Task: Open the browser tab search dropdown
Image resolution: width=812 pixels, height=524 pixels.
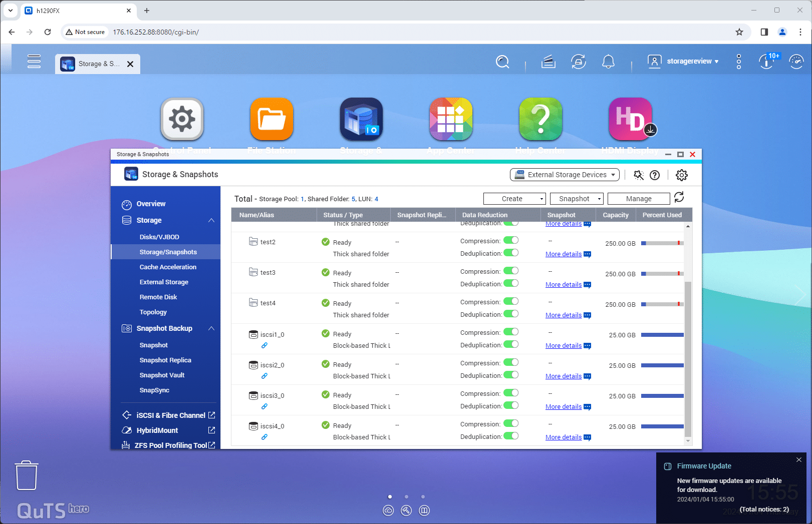Action: 11,10
